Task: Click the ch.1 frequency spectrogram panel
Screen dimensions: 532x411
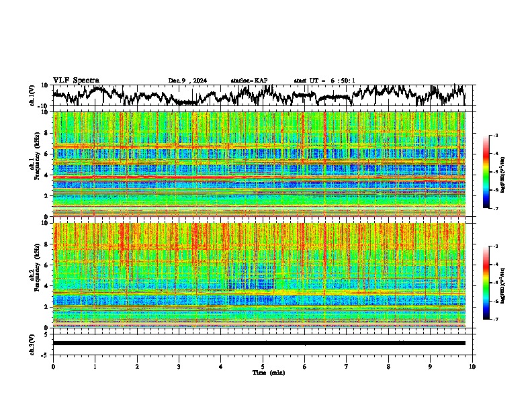Action: 259,164
